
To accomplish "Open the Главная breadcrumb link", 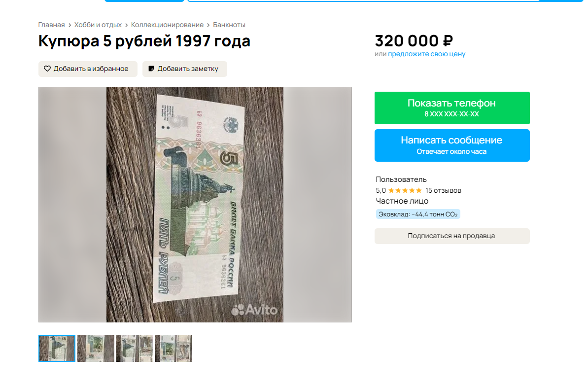I will click(x=51, y=25).
